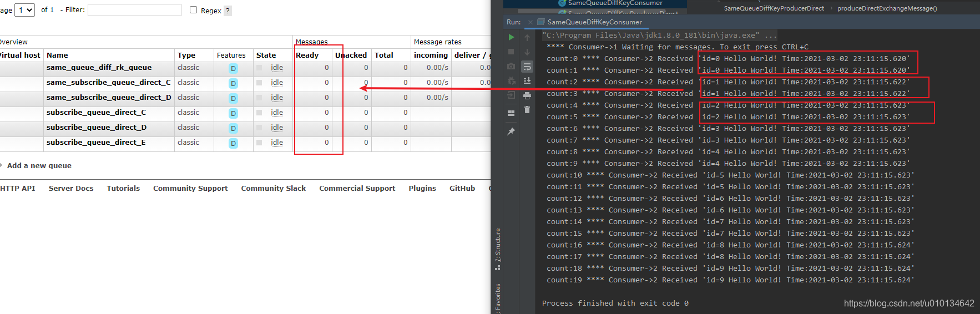Sort queues by Unacked column

point(351,55)
